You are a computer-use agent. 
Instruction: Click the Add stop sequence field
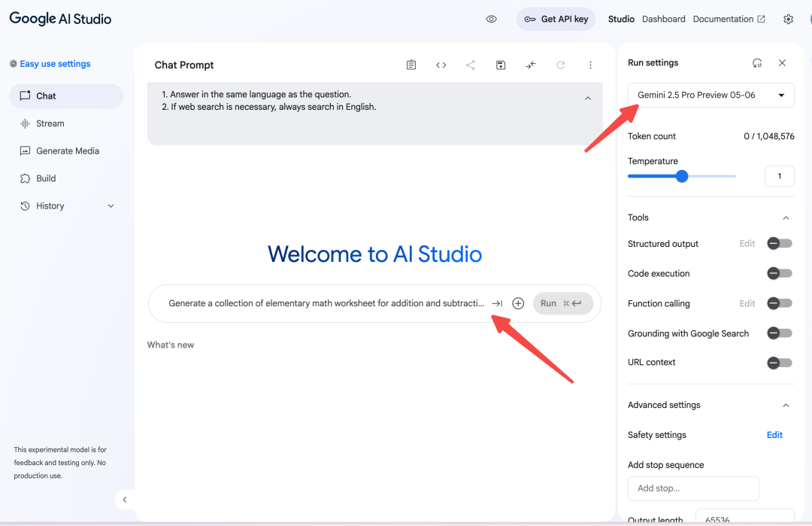click(693, 488)
